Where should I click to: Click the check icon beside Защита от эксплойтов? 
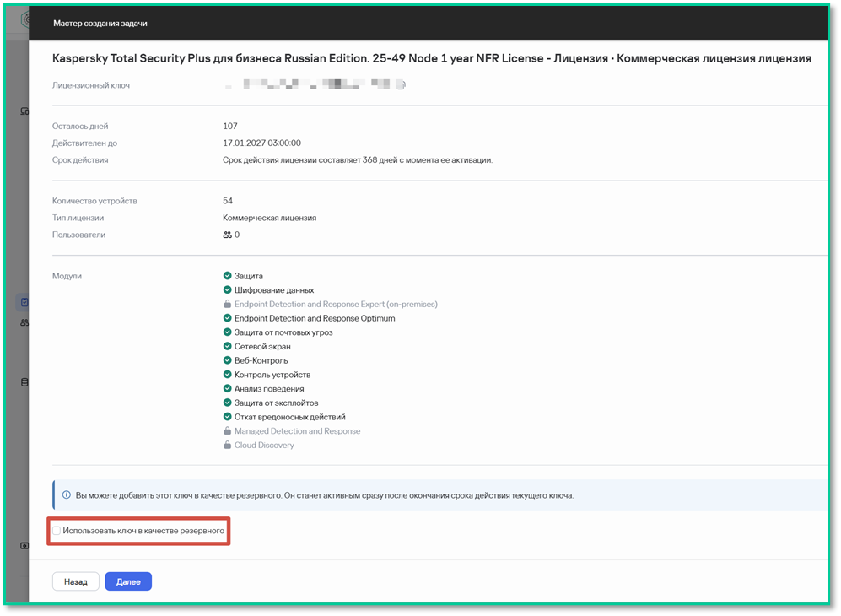point(228,403)
